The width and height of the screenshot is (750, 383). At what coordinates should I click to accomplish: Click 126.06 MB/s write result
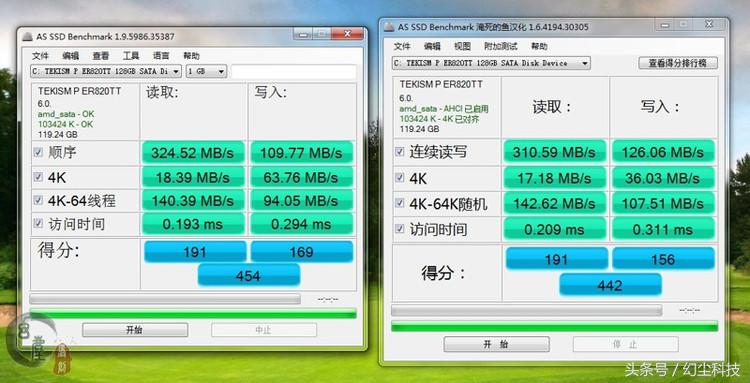[x=663, y=153]
